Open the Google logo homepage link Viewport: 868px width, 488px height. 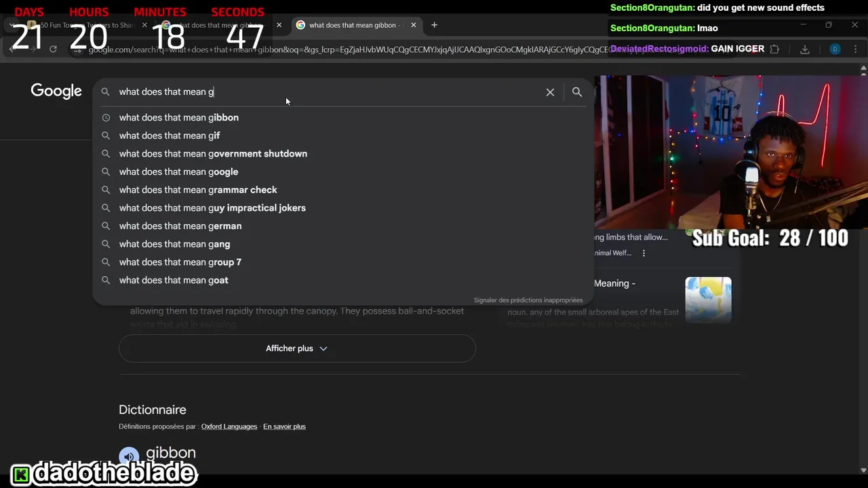pyautogui.click(x=56, y=91)
